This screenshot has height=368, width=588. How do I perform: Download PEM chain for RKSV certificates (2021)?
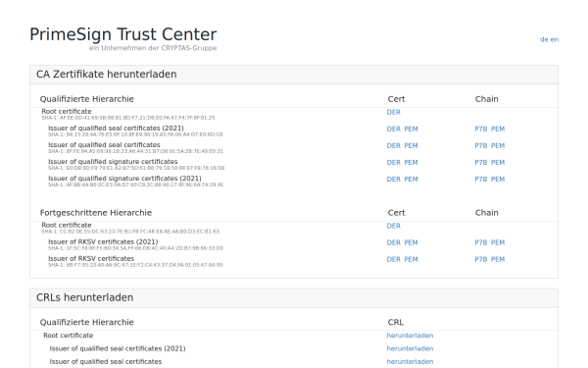[x=498, y=243]
